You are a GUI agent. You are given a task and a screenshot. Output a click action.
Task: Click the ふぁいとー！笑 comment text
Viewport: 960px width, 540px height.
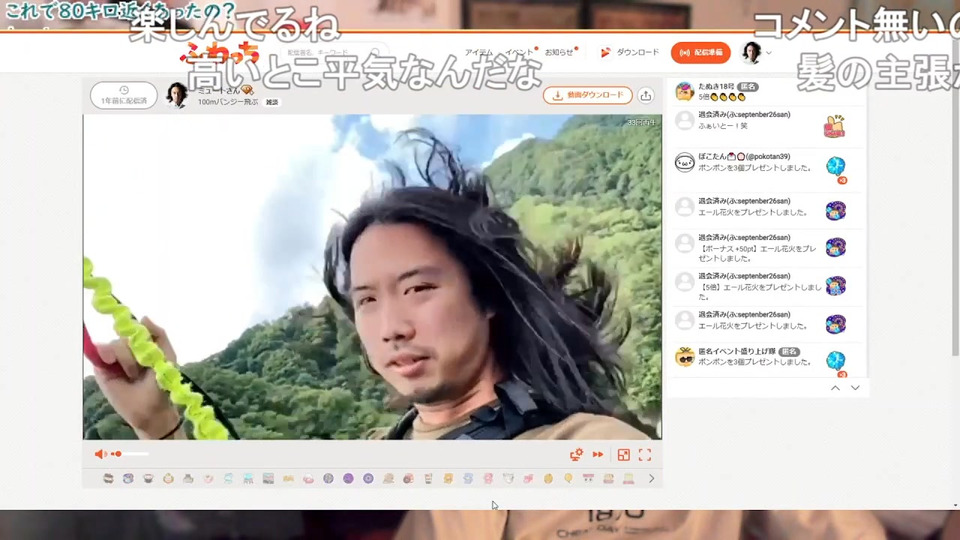click(x=723, y=126)
